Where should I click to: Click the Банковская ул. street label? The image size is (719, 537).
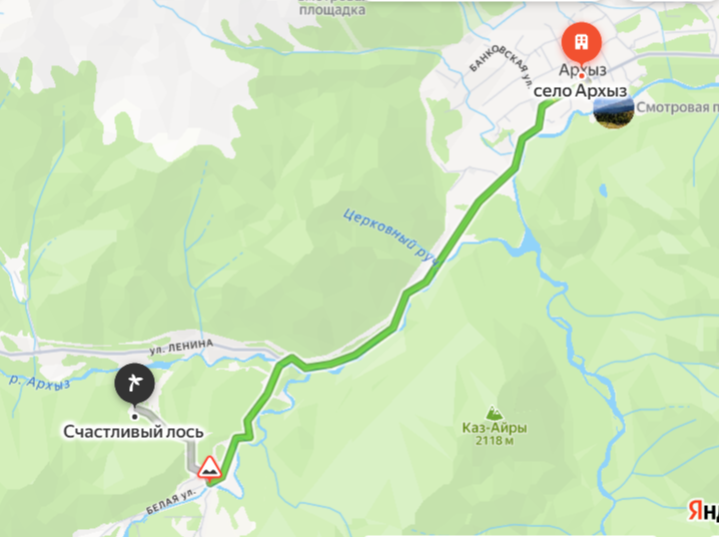[502, 67]
